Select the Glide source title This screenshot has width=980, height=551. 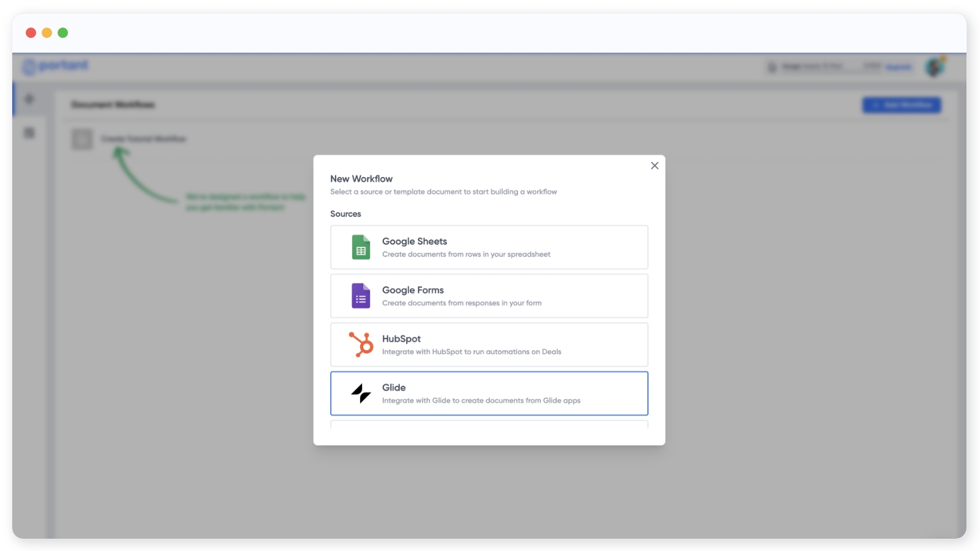(394, 388)
